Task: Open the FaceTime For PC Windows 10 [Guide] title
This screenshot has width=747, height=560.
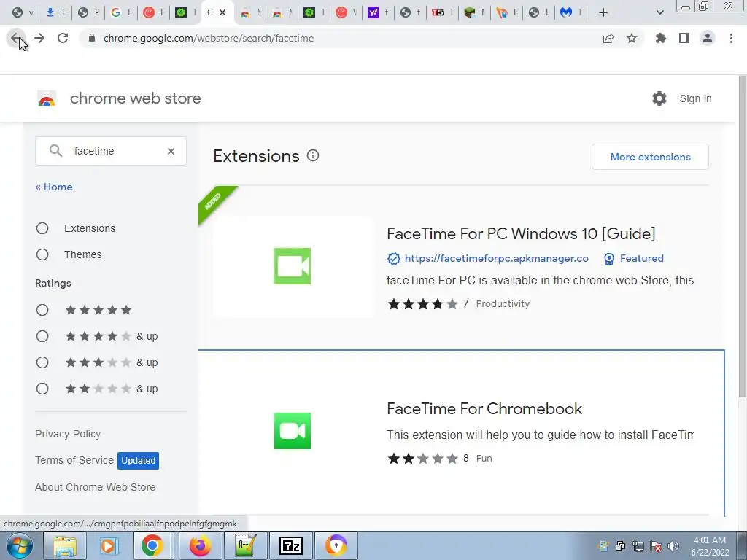Action: tap(521, 233)
